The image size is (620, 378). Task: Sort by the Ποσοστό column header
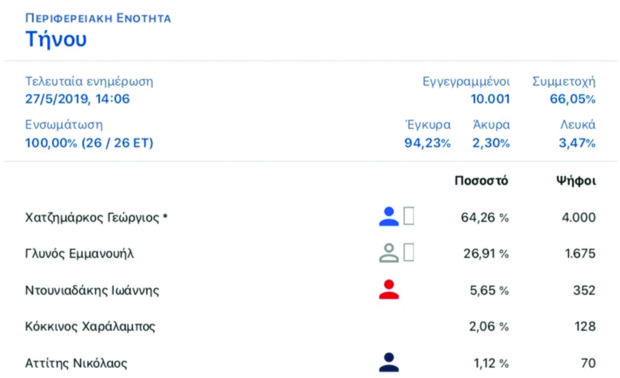coord(481,181)
